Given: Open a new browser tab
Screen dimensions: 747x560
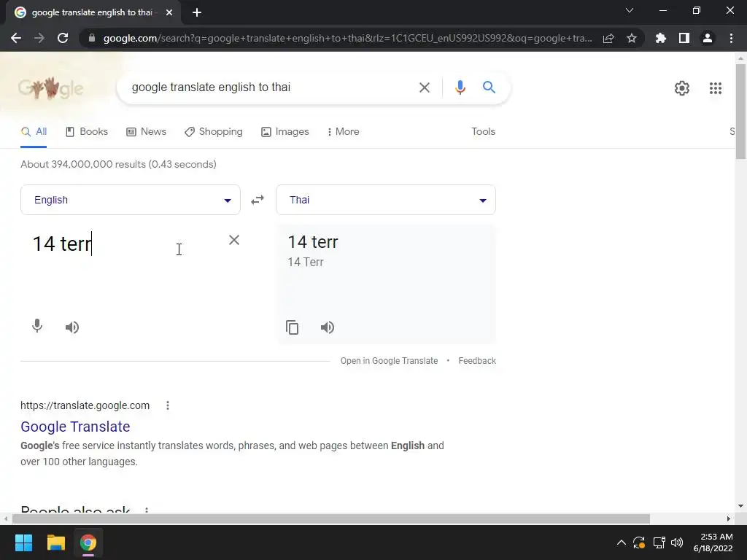Looking at the screenshot, I should coord(197,12).
